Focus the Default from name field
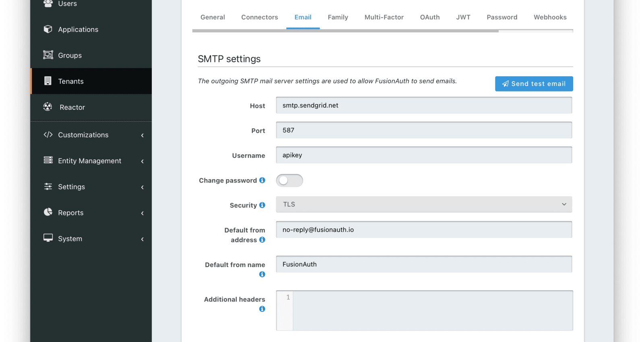The width and height of the screenshot is (644, 342). pyautogui.click(x=424, y=264)
